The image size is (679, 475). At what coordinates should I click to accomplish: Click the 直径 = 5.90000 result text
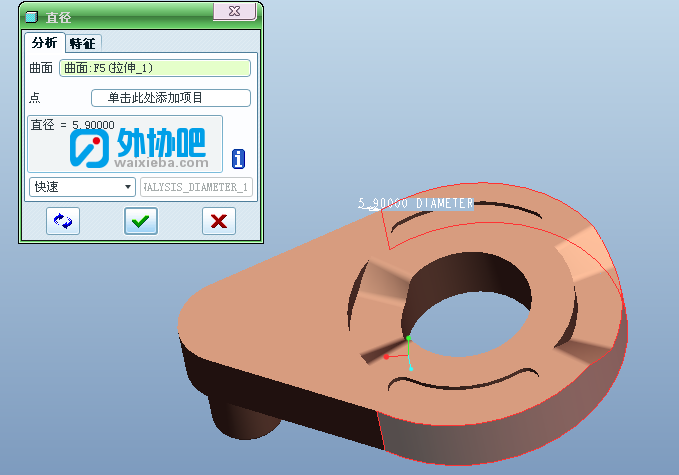coord(73,125)
